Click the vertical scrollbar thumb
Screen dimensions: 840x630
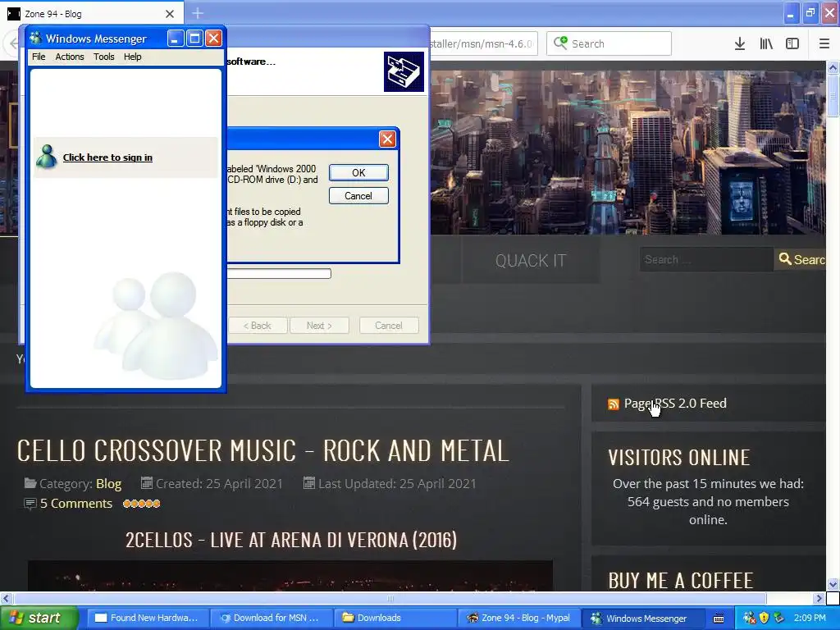click(833, 95)
